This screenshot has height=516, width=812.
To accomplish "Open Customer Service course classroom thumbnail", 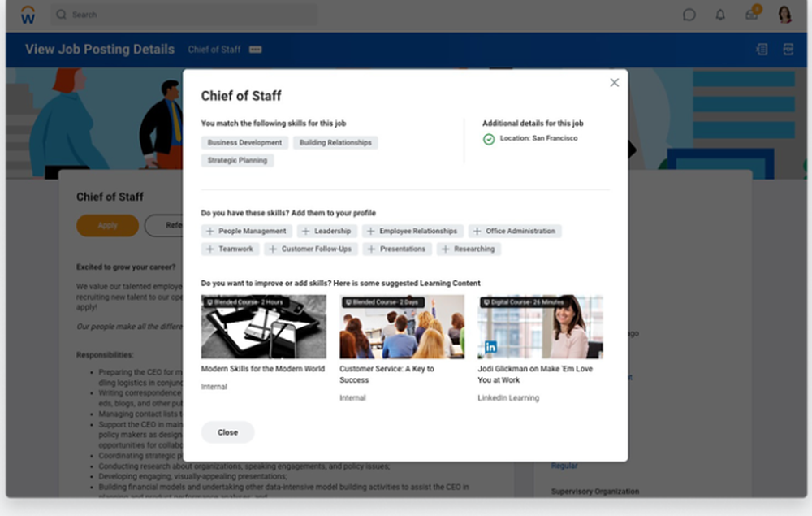I will [x=402, y=327].
